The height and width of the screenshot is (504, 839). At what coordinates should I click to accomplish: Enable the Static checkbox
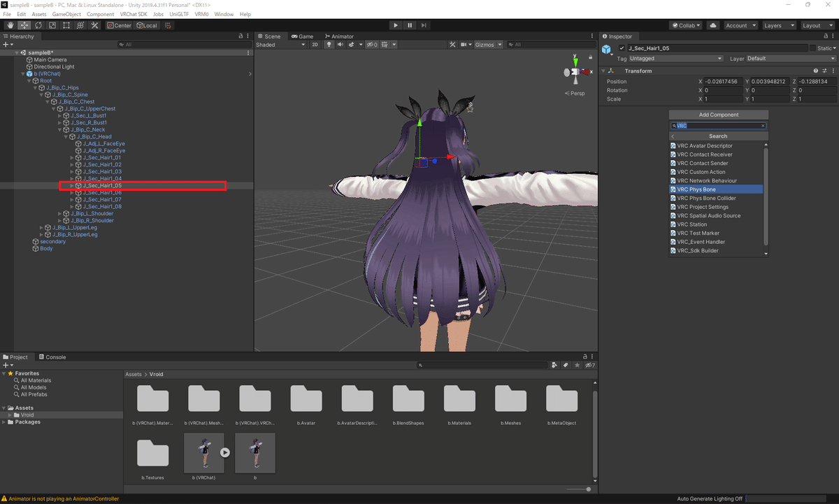pyautogui.click(x=812, y=48)
